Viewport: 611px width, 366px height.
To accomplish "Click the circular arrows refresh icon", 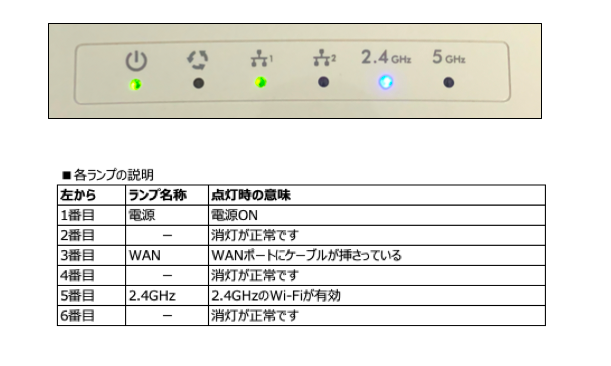I will [198, 60].
